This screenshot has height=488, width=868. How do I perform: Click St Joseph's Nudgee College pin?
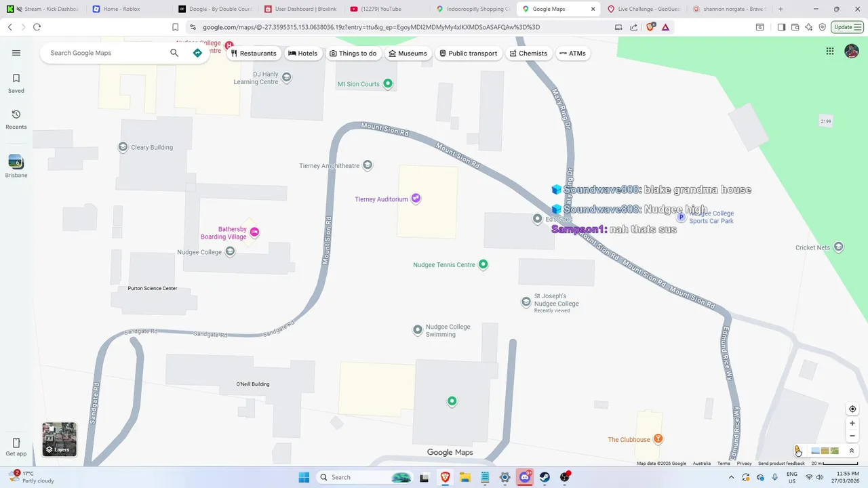point(526,302)
